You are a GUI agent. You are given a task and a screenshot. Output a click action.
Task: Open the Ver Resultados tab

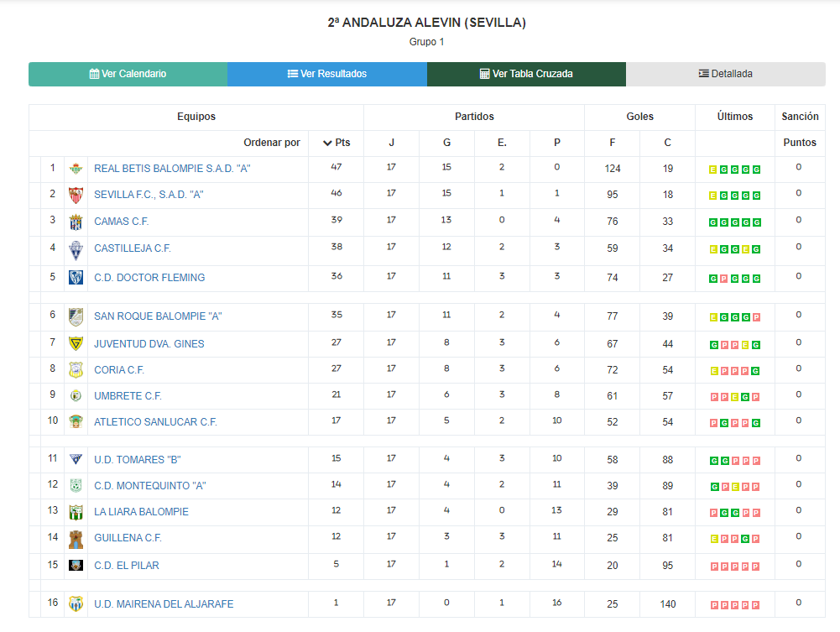327,74
